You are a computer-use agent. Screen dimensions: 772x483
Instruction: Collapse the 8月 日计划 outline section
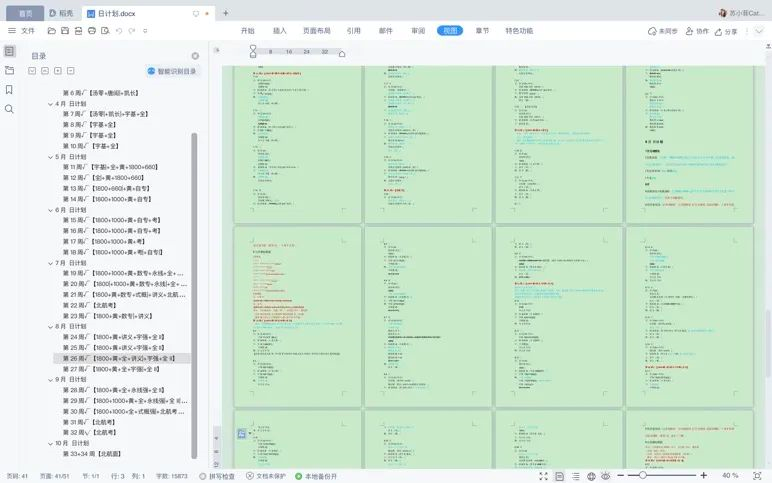51,327
